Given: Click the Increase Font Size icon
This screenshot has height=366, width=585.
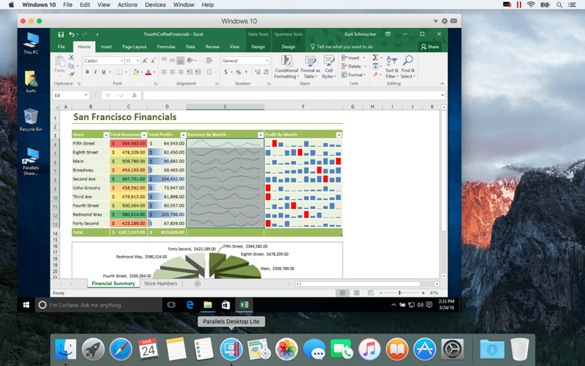Looking at the screenshot, I should [145, 60].
